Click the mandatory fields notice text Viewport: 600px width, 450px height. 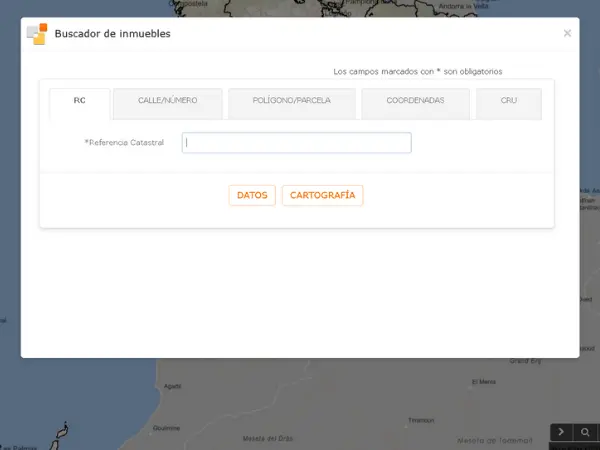(417, 72)
